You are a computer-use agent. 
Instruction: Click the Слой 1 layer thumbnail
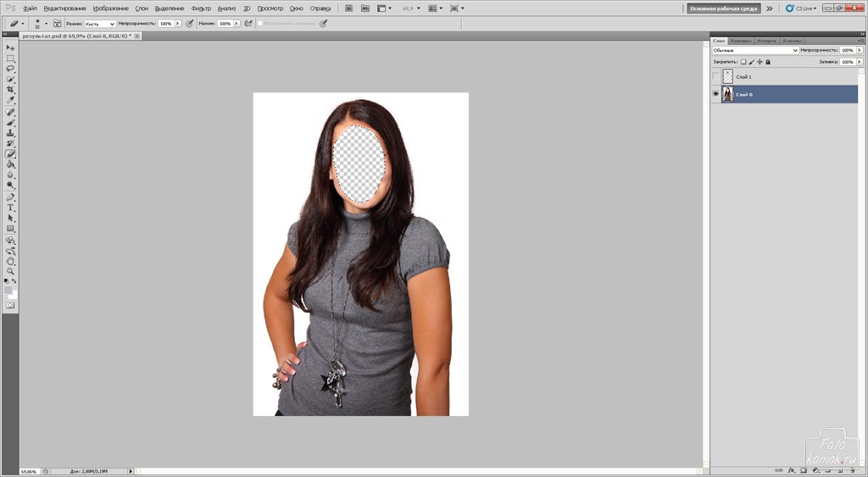727,77
